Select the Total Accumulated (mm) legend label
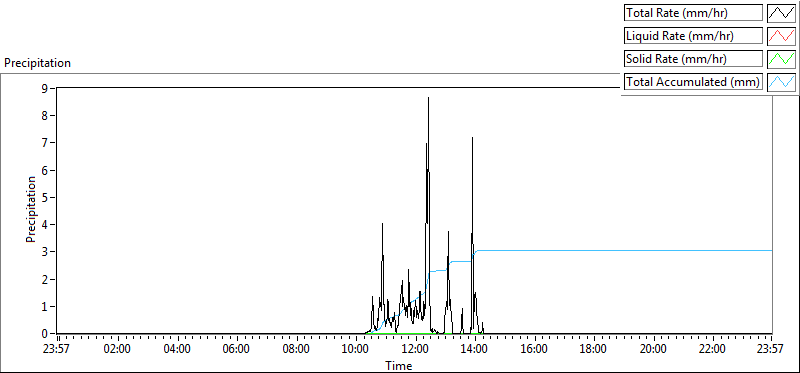This screenshot has height=373, width=800. [x=693, y=82]
